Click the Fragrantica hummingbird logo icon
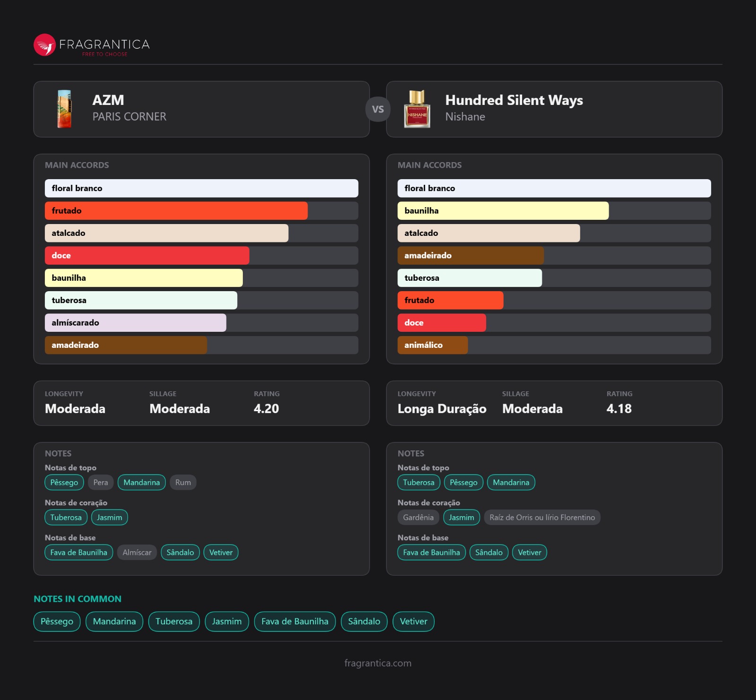756x700 pixels. (x=45, y=45)
